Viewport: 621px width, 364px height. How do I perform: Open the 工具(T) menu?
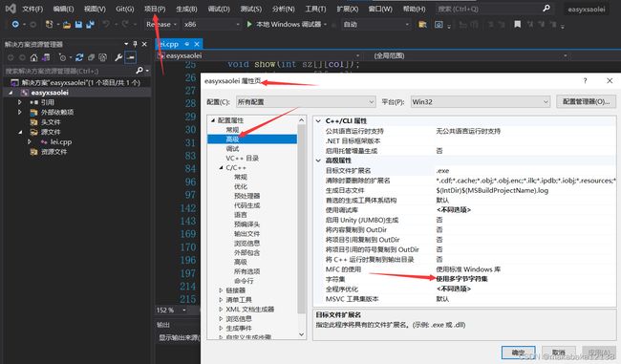315,9
